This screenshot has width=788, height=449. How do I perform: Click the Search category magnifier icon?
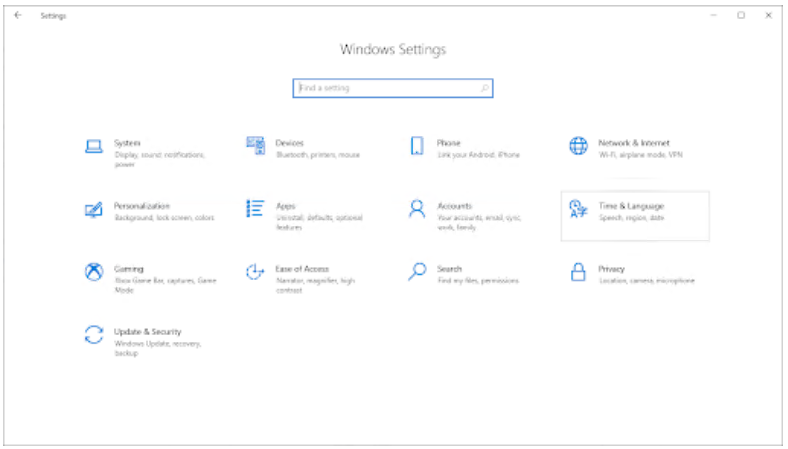(x=417, y=272)
